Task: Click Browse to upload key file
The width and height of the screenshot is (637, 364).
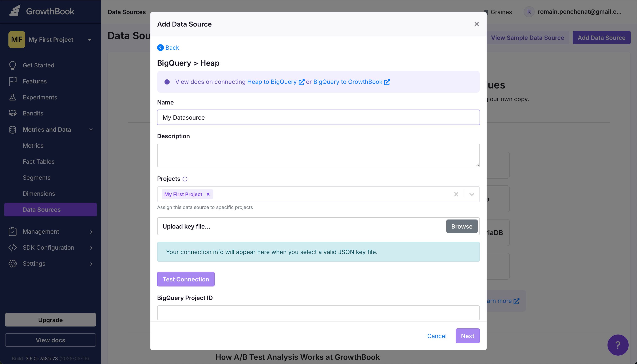Action: click(x=462, y=226)
